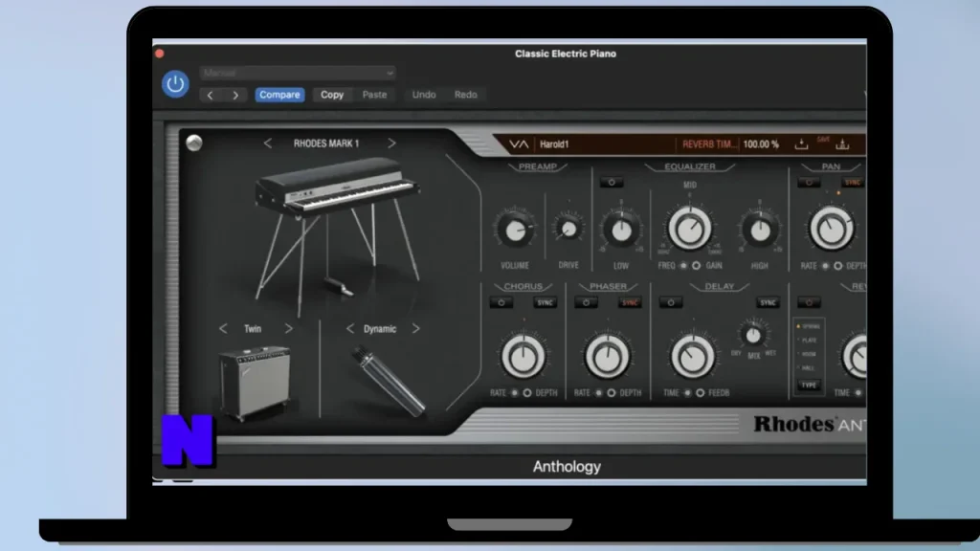Click the Equalizer Low knob
Viewport: 980px width, 551px height.
620,231
